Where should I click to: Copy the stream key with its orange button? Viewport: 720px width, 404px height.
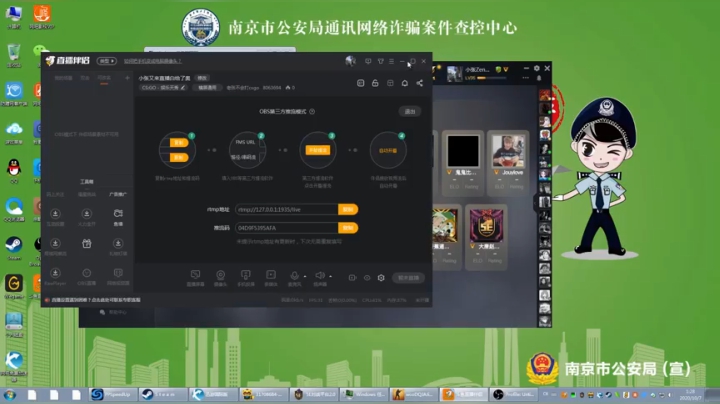click(x=348, y=228)
